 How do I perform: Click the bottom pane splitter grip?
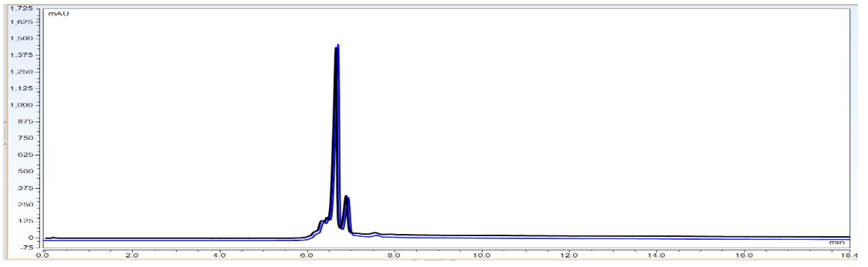point(434,260)
